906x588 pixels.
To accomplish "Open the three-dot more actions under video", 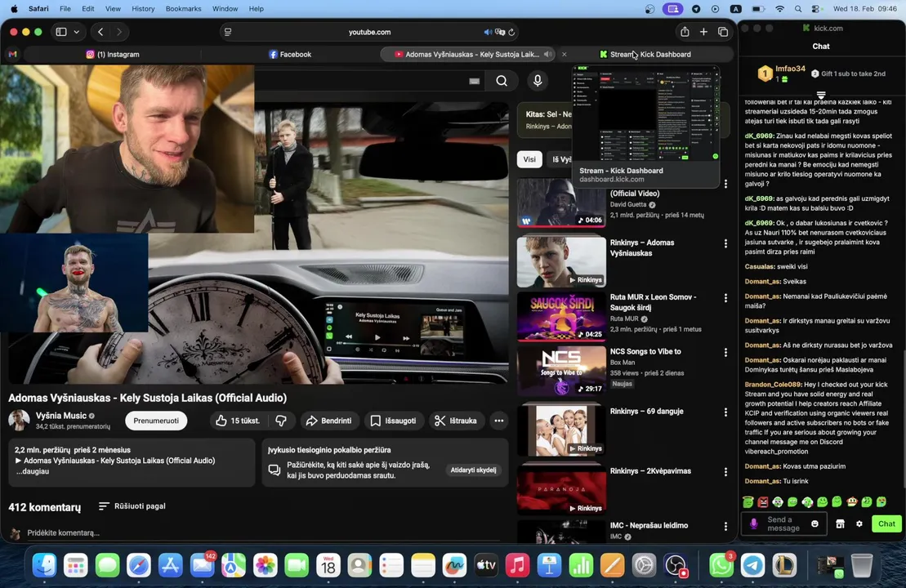I will coord(498,421).
